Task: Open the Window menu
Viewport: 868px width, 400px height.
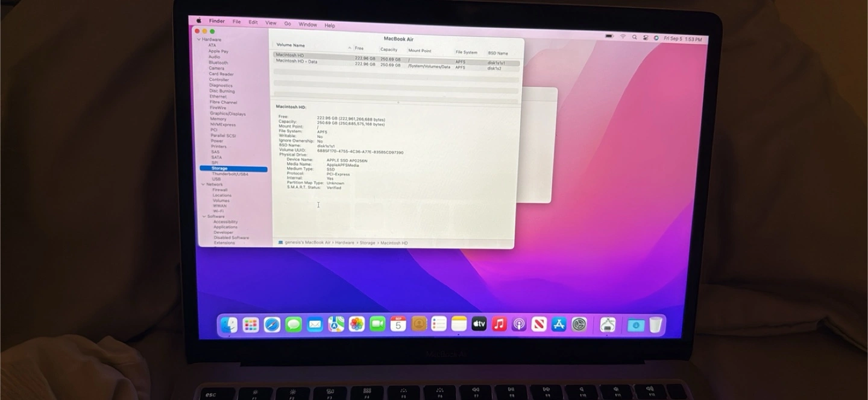Action: pos(307,25)
